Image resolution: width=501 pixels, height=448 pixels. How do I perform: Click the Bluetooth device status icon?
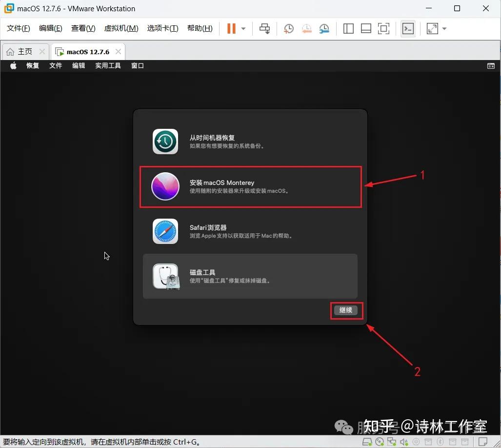[x=441, y=442]
